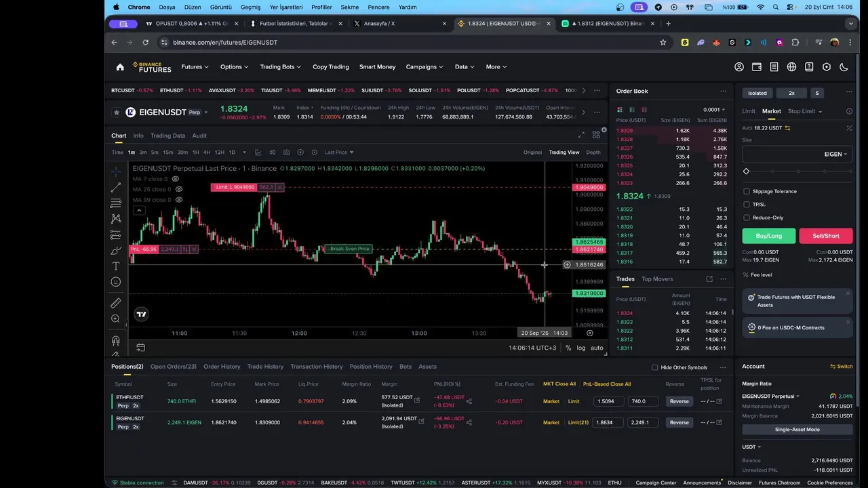Open the Dosya menu in macOS menu bar
The width and height of the screenshot is (868, 488).
(167, 7)
